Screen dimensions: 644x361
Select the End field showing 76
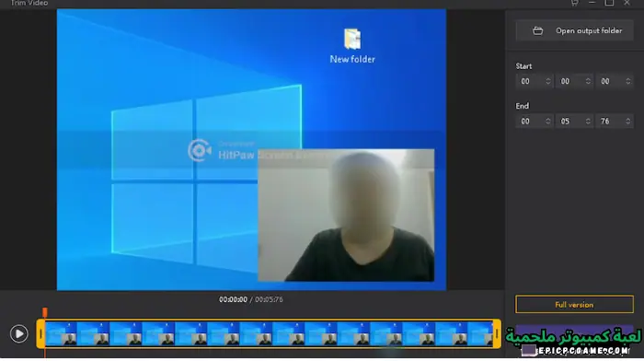(614, 122)
